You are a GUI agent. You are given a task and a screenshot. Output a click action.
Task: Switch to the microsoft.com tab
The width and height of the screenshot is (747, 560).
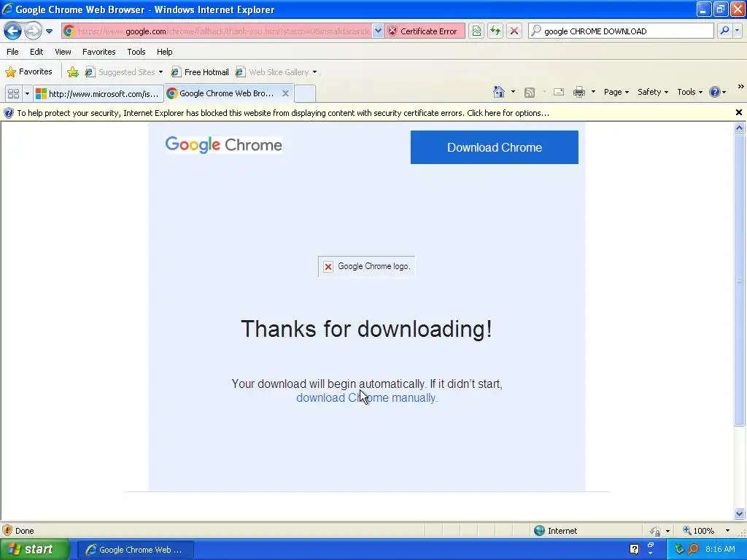pyautogui.click(x=98, y=94)
